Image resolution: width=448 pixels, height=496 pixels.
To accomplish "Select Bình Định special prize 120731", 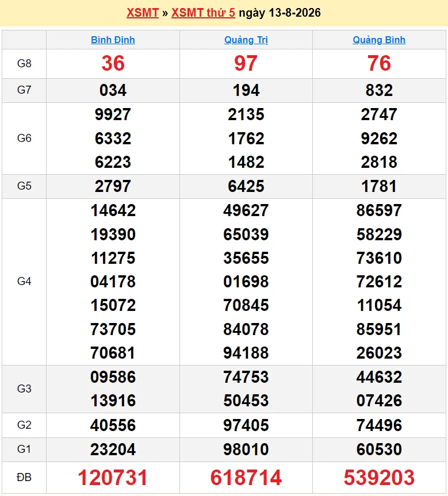I will 113,478.
